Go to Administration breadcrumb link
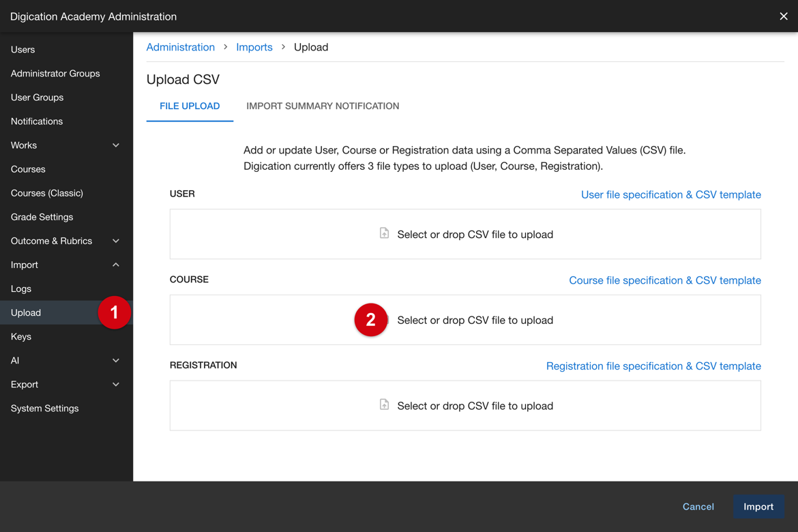Viewport: 798px width, 532px height. point(181,47)
